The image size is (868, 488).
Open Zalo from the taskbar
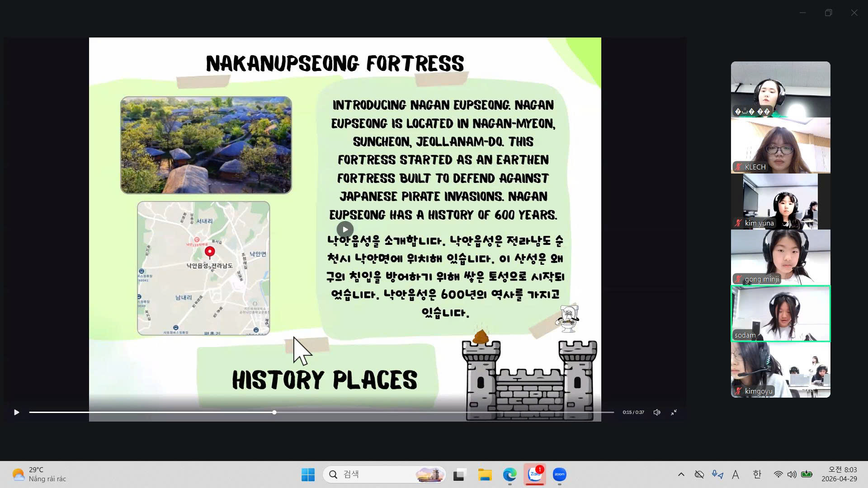click(x=535, y=474)
